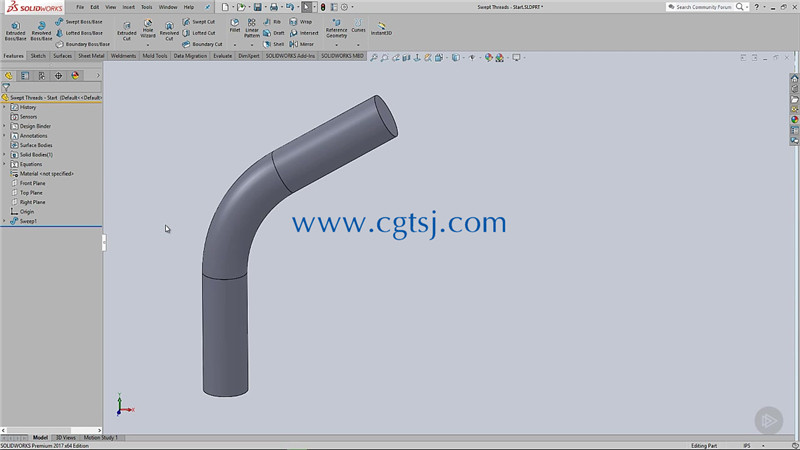Open the Save dropdown arrow
Screen dimensions: 800x450
[x=265, y=7]
